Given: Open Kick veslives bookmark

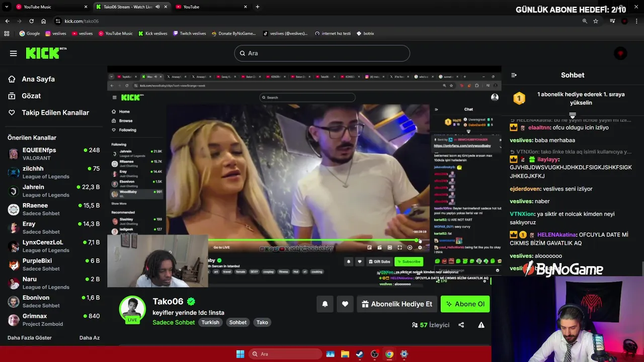Looking at the screenshot, I should [x=152, y=34].
